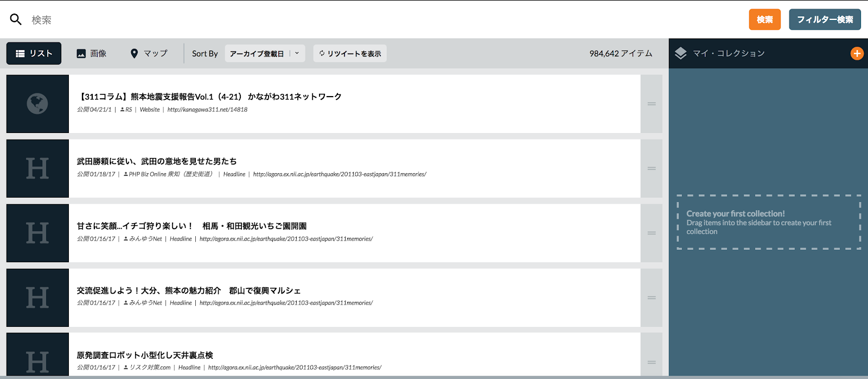868x379 pixels.
Task: Open フィルター検索 filter search
Action: (x=825, y=20)
